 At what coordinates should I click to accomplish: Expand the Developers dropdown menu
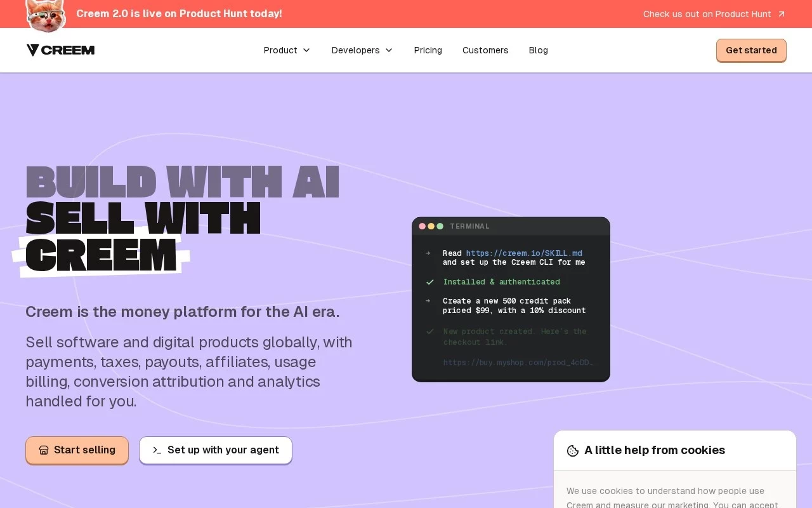click(362, 50)
